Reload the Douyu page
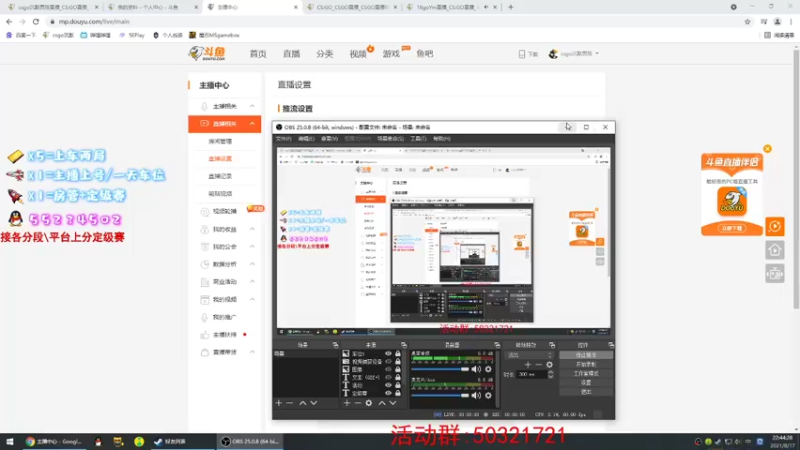Viewport: 800px width, 450px height. tap(36, 21)
